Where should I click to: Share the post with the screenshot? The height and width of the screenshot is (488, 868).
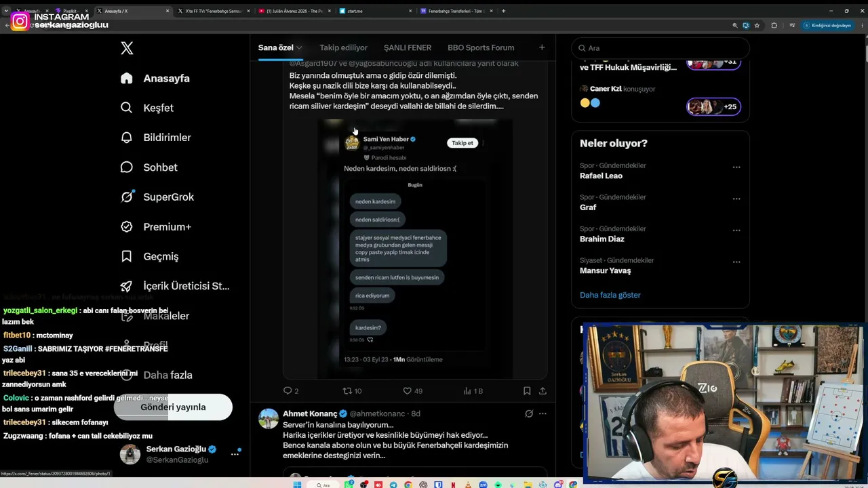point(542,391)
